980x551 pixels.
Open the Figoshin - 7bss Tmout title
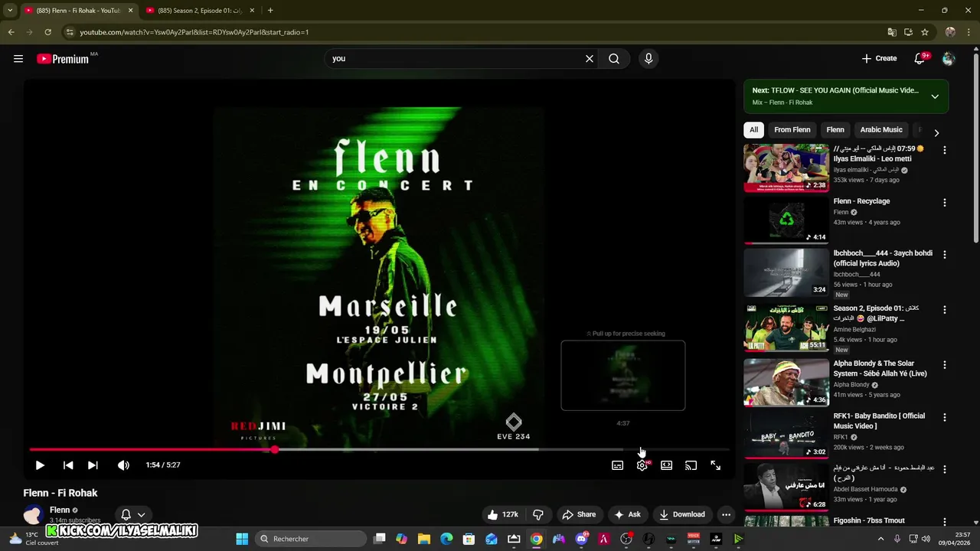[x=869, y=520]
